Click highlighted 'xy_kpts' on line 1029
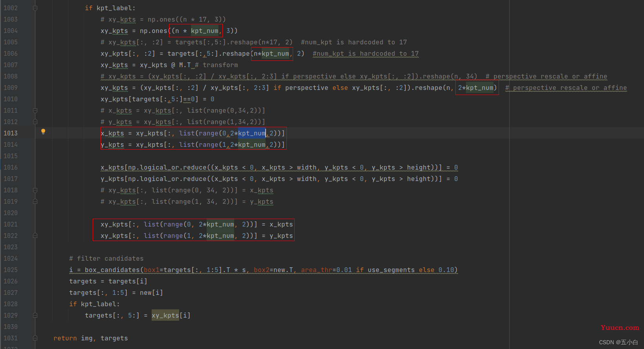Screen dimensions: 644x349 [x=165, y=315]
